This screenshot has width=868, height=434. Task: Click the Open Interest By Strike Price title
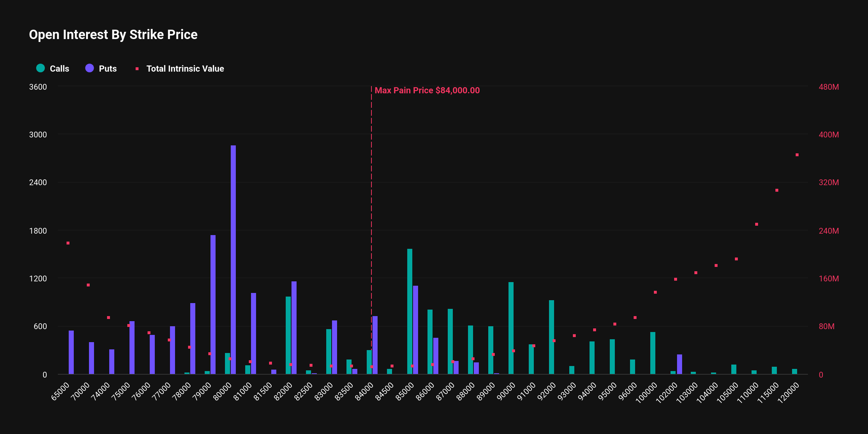coord(113,35)
